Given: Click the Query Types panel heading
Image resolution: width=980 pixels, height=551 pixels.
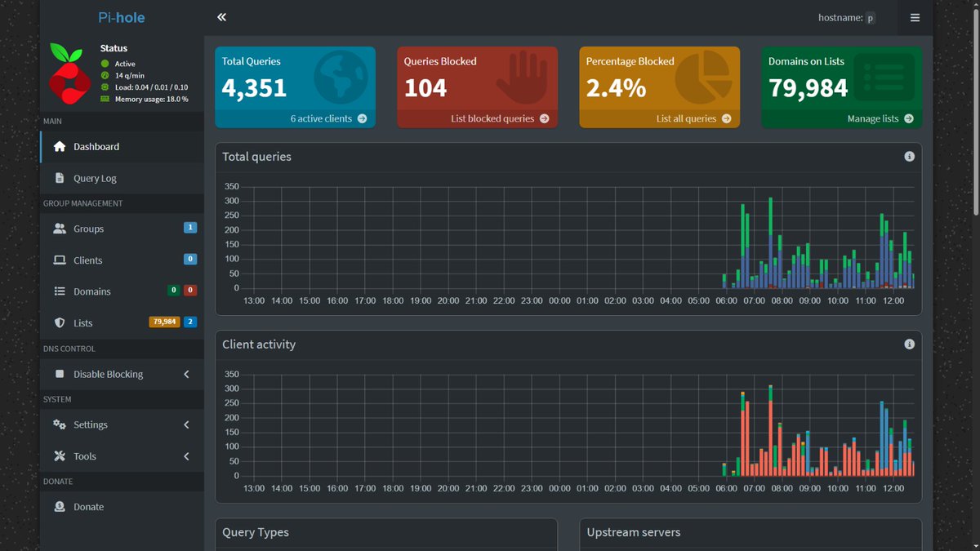Looking at the screenshot, I should pyautogui.click(x=256, y=532).
